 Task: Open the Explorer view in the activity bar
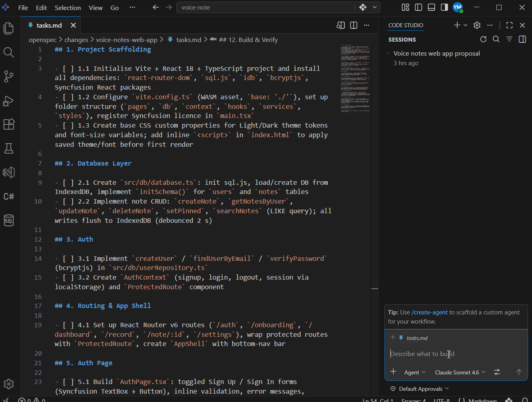9,28
